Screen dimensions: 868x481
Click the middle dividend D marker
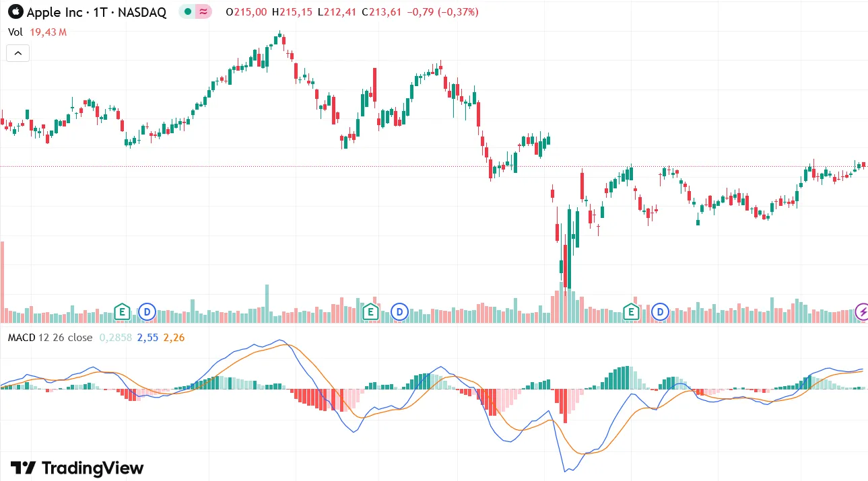(x=400, y=311)
